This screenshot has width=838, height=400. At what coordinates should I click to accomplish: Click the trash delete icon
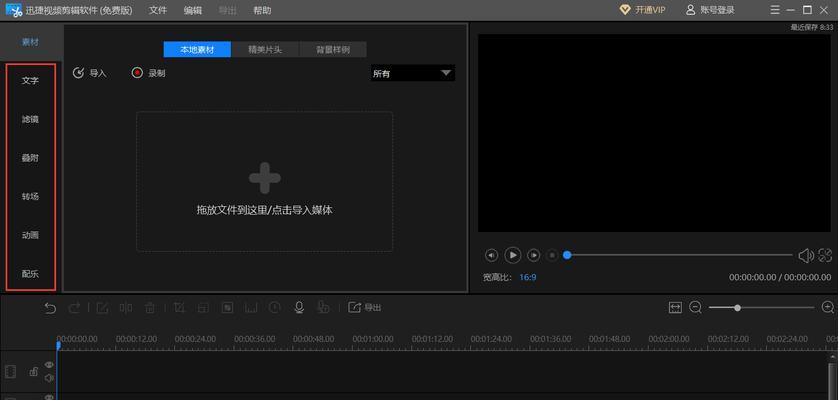pos(150,308)
